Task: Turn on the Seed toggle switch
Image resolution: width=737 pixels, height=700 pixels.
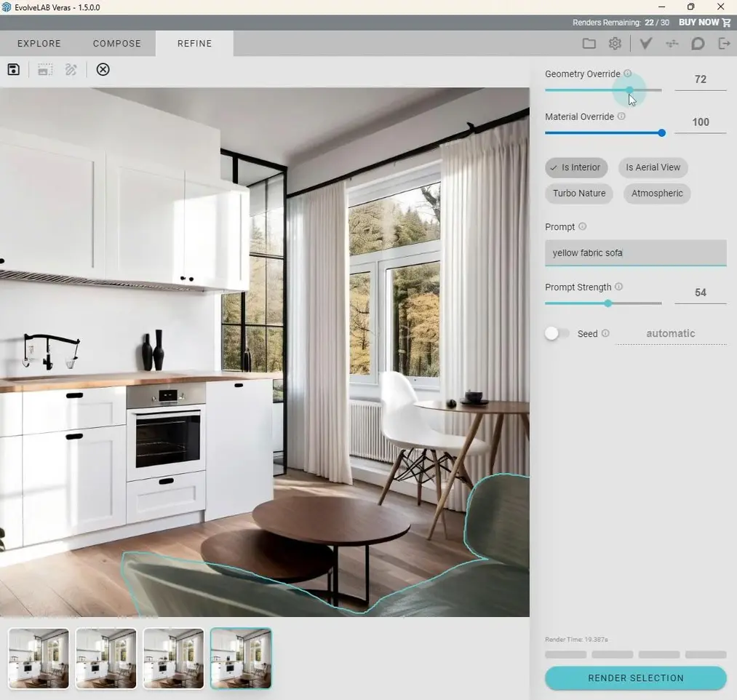Action: coord(557,333)
